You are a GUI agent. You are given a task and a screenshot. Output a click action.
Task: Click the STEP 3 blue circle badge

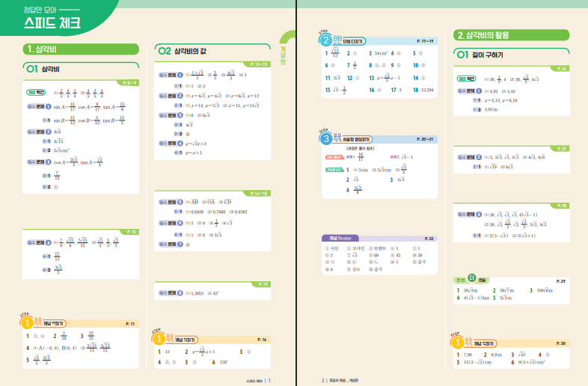(x=326, y=138)
